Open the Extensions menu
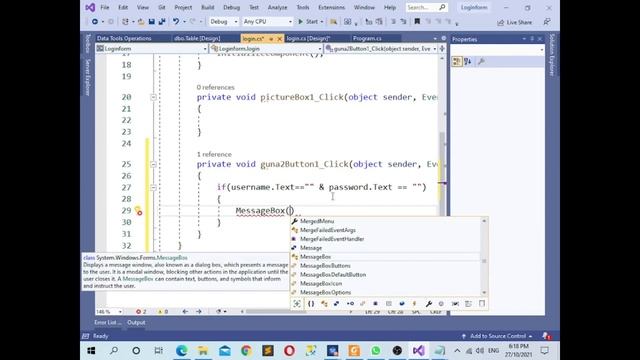The width and height of the screenshot is (640, 360). [x=331, y=7]
